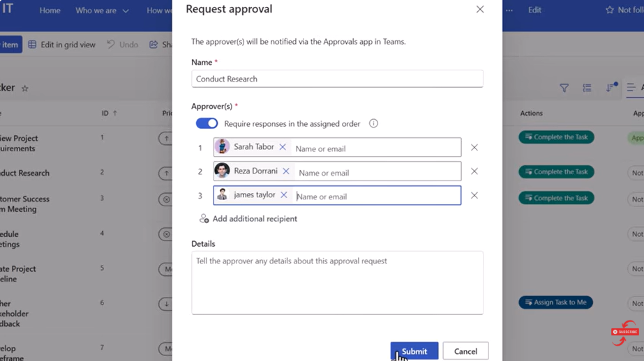This screenshot has height=361, width=644.
Task: Click the Actions column header
Action: click(x=532, y=113)
